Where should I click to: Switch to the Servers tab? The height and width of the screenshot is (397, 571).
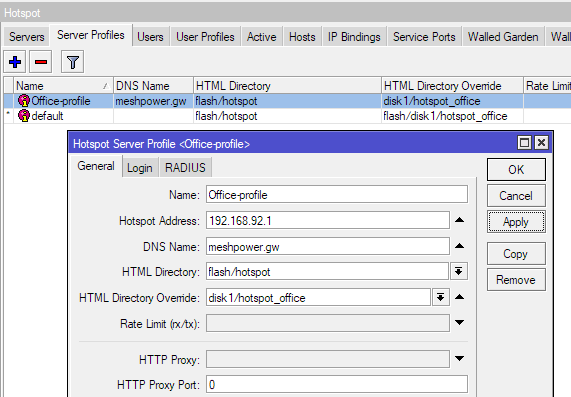coord(27,37)
